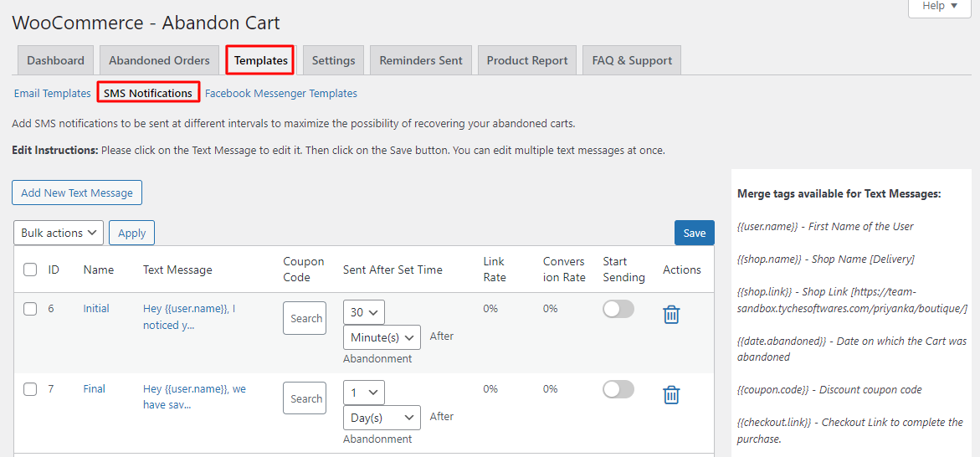Open the 1 time value dropdown for Final
The width and height of the screenshot is (980, 457).
[364, 393]
